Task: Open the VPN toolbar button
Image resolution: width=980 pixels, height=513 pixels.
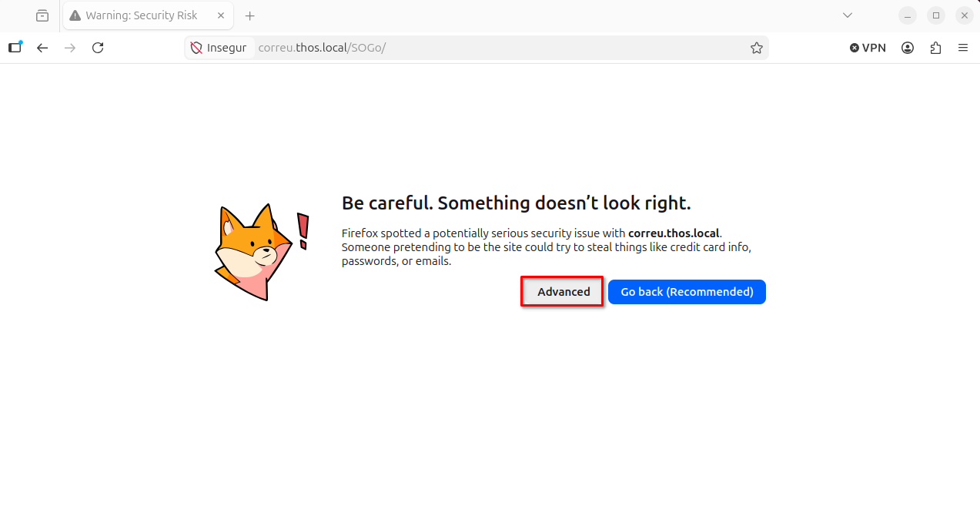Action: 868,48
